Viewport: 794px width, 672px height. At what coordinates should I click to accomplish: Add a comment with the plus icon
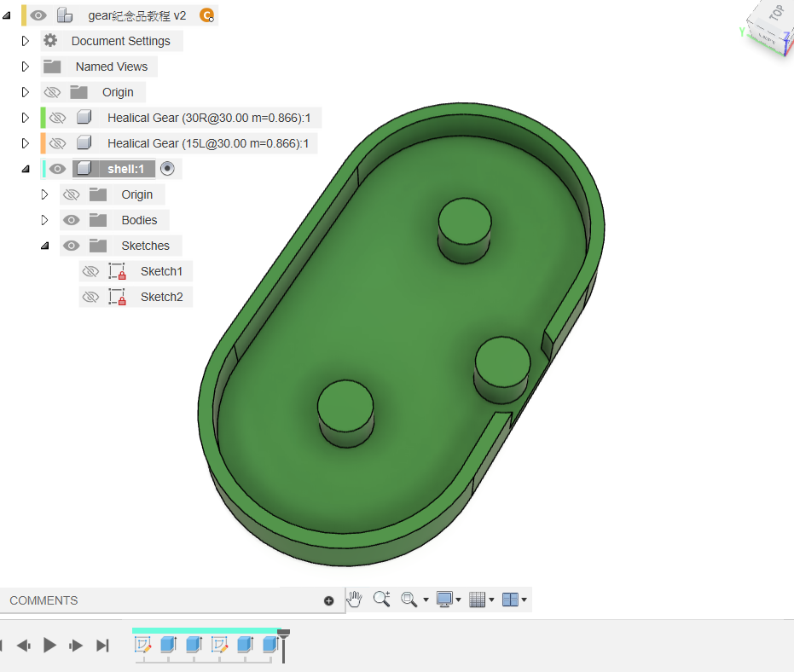pyautogui.click(x=329, y=600)
